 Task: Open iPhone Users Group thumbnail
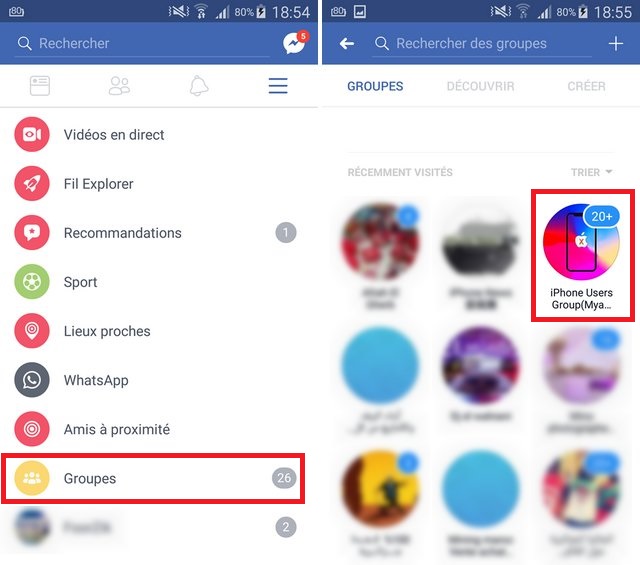(x=582, y=255)
